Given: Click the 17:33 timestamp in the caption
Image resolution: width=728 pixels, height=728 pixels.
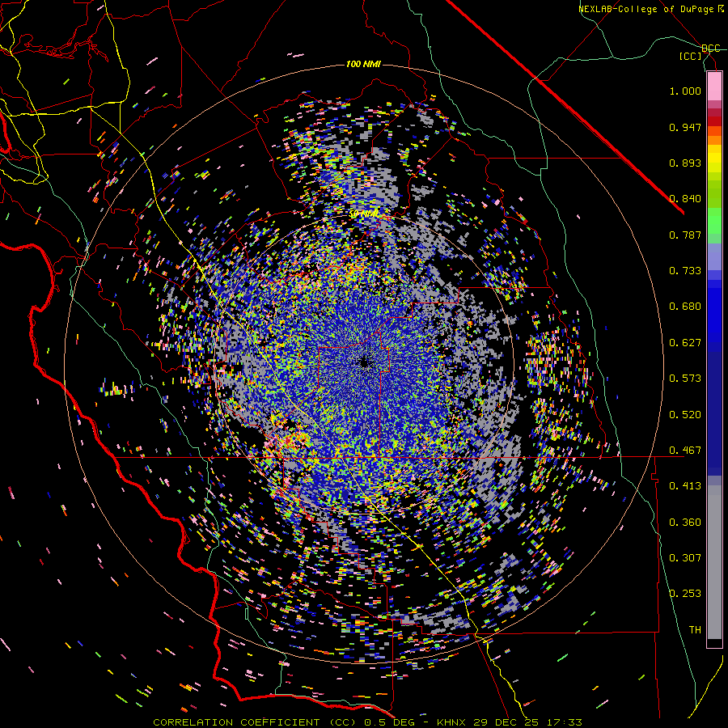Looking at the screenshot, I should (563, 722).
